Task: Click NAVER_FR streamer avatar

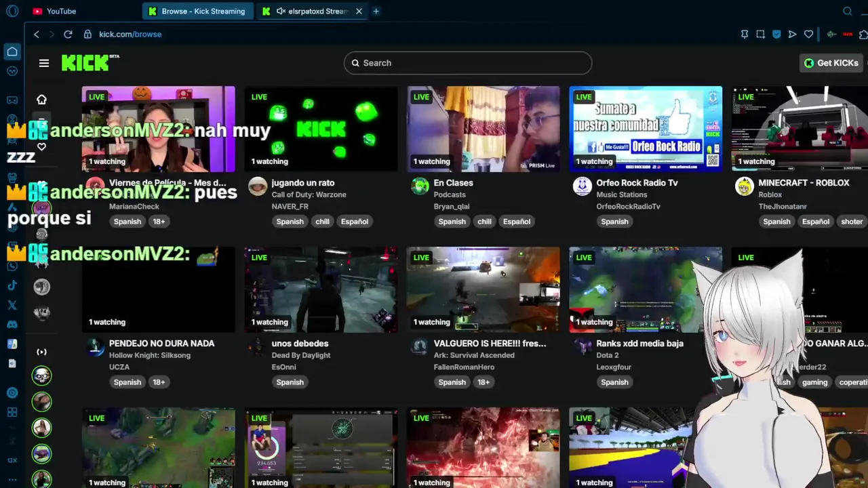Action: click(258, 186)
